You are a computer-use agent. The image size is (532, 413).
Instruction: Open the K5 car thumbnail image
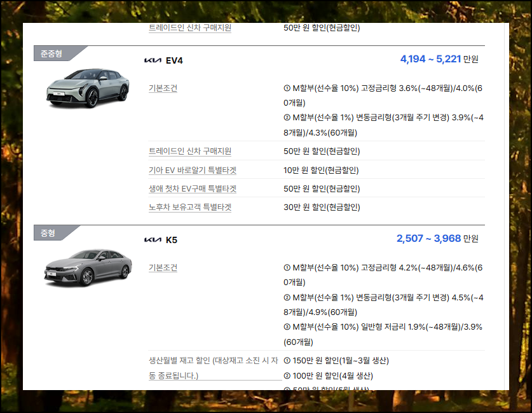tap(88, 267)
